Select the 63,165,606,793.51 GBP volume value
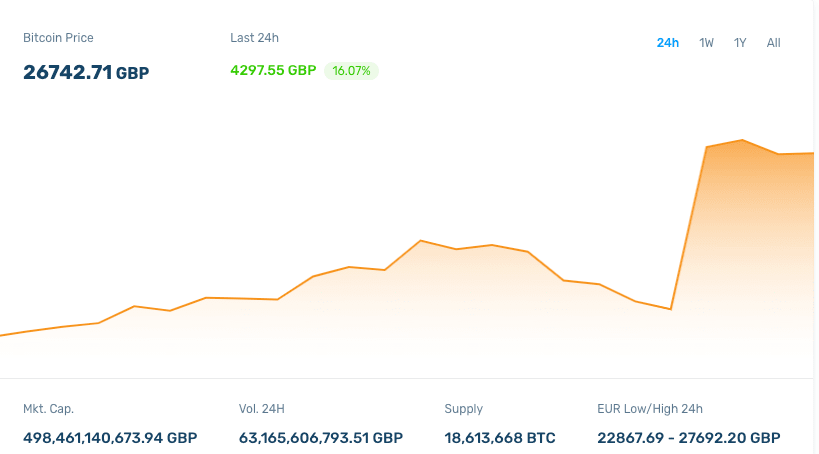The width and height of the screenshot is (819, 454). pyautogui.click(x=320, y=438)
